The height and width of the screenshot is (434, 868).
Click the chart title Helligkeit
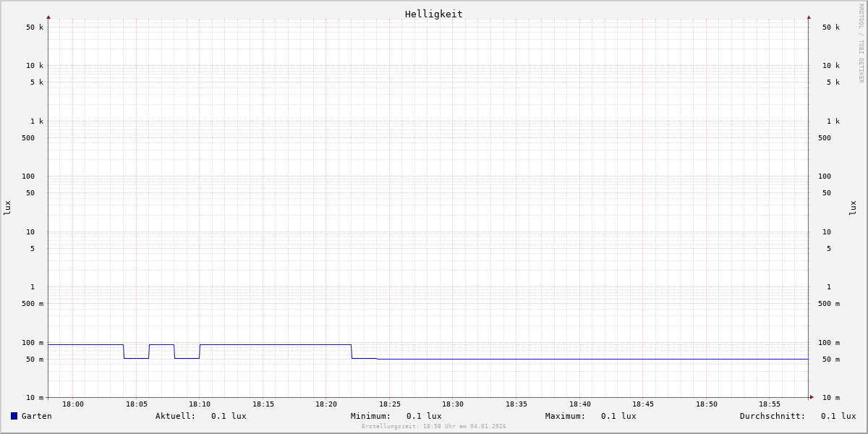(434, 14)
